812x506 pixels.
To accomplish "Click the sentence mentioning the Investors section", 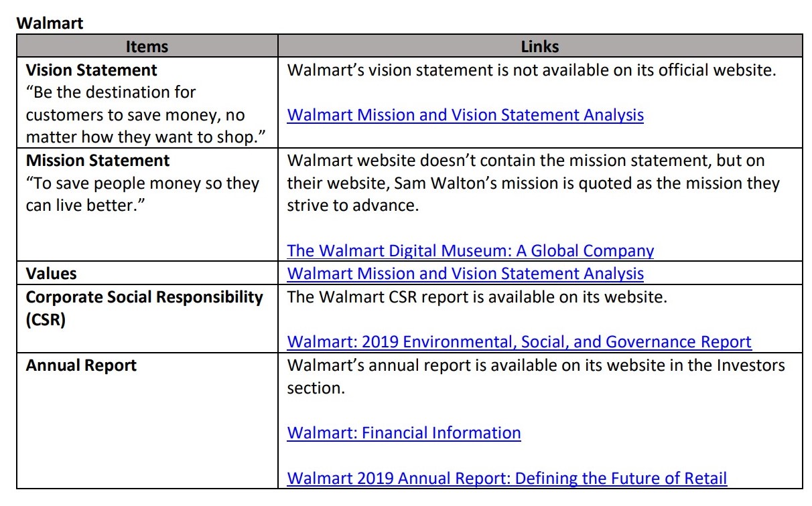I will pos(536,376).
